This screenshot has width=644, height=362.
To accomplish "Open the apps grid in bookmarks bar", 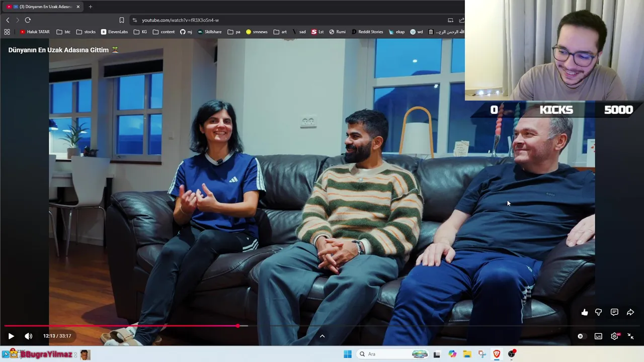I will 7,32.
